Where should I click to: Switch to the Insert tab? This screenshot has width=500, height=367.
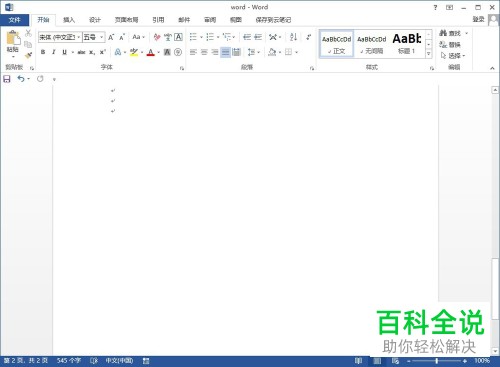(x=69, y=20)
